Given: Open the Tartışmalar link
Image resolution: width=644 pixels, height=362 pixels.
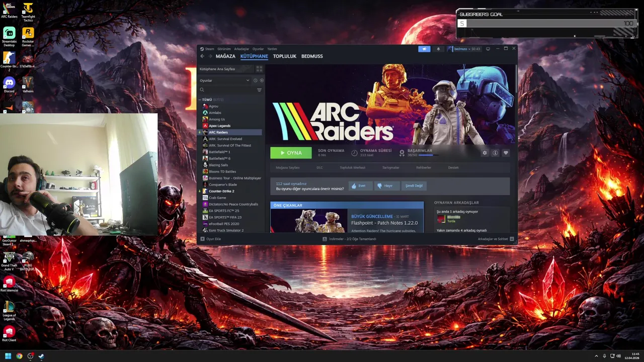Looking at the screenshot, I should click(390, 167).
